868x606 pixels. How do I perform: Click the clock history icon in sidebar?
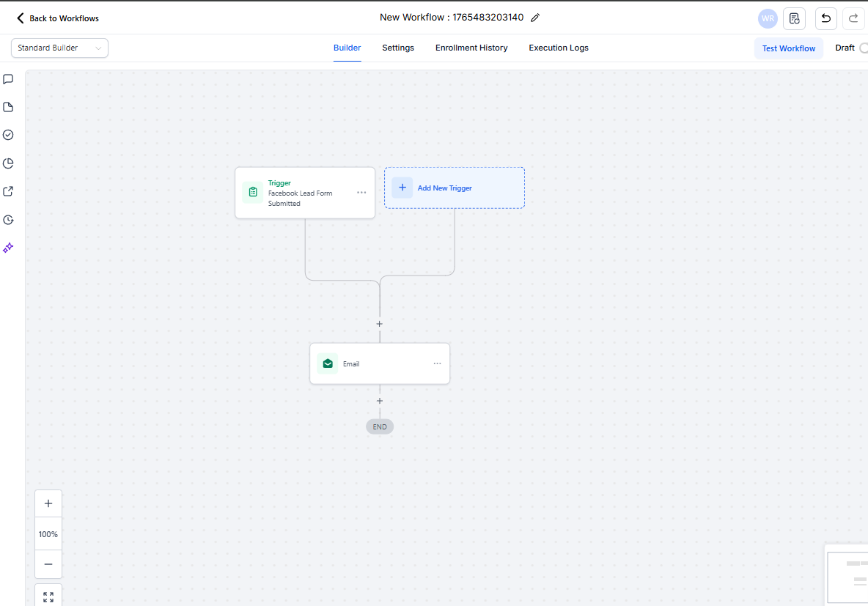tap(9, 220)
